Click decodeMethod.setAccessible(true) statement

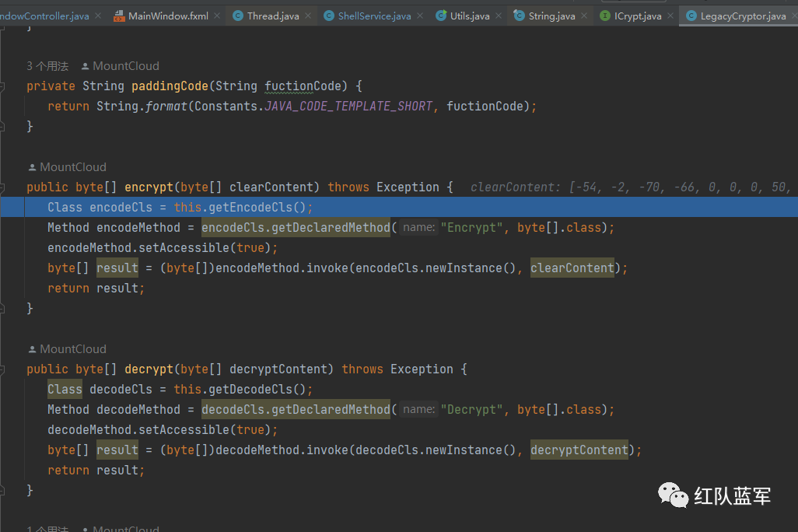[x=163, y=430]
